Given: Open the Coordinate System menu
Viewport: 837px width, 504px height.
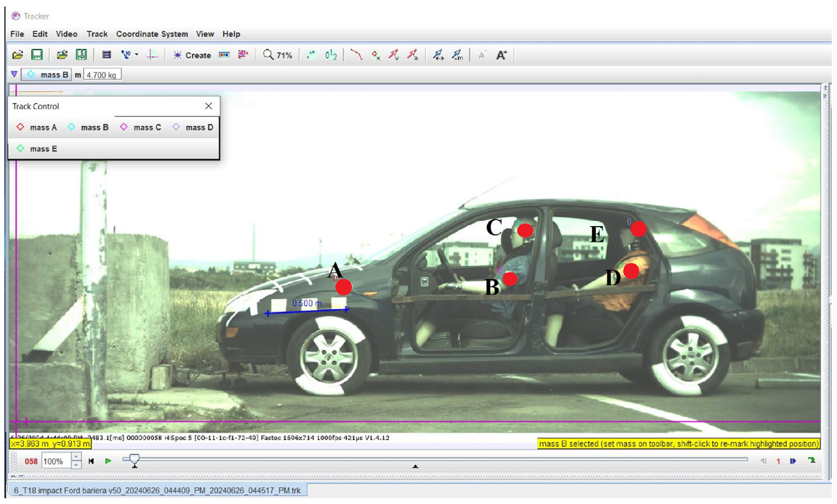Looking at the screenshot, I should (x=152, y=34).
